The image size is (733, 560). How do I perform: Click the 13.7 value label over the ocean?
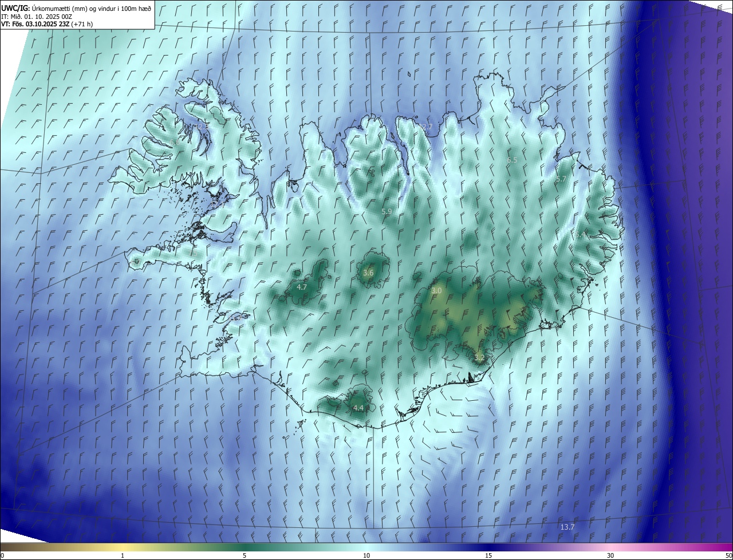click(568, 527)
